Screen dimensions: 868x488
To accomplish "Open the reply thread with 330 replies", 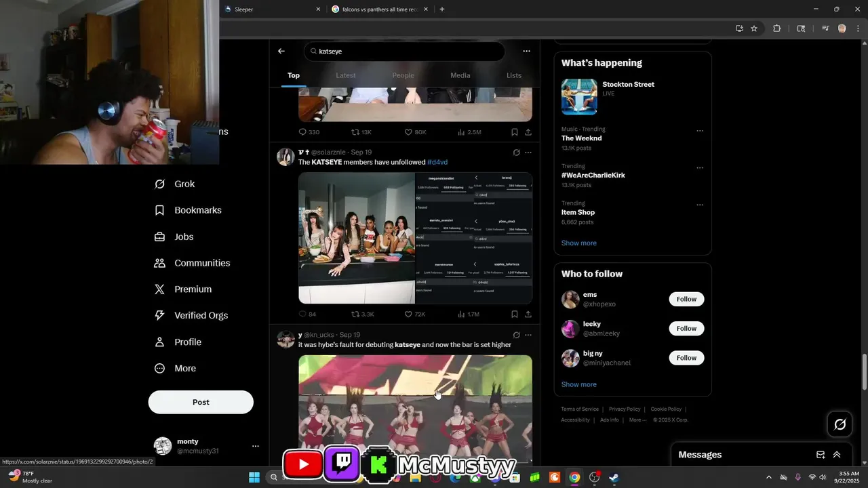I will point(309,132).
